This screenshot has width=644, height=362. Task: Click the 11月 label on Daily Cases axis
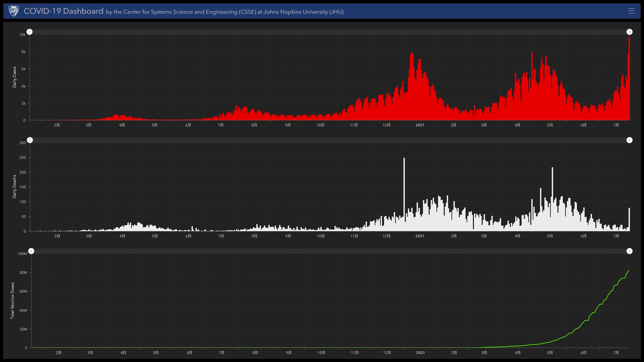point(354,125)
